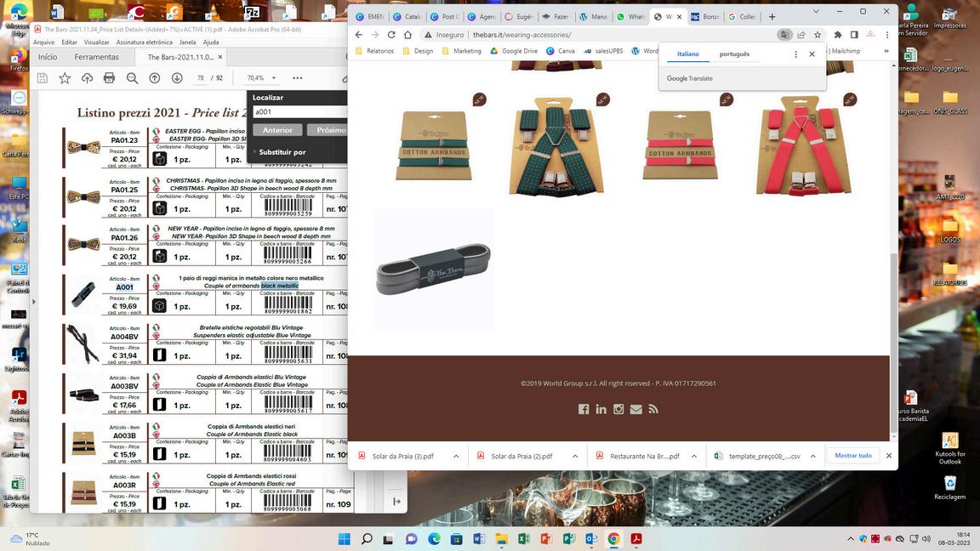Click Mostrar tudo downloads button
Viewport: 980px width, 551px height.
pyautogui.click(x=853, y=456)
